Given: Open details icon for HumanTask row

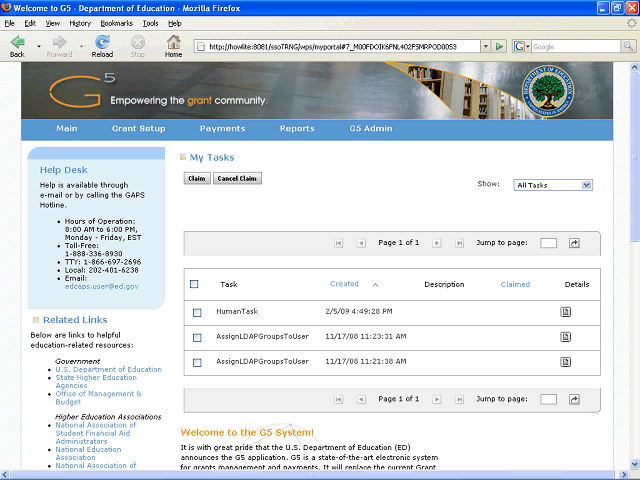Looking at the screenshot, I should click(565, 312).
